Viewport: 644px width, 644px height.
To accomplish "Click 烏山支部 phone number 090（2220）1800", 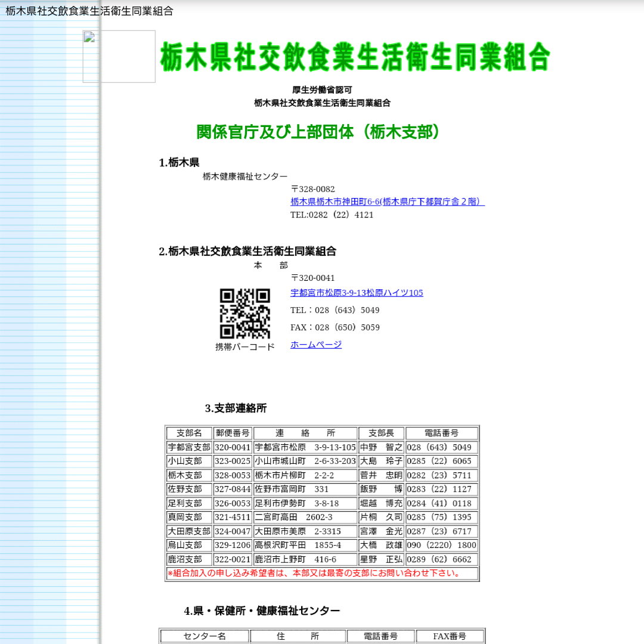I will [441, 545].
